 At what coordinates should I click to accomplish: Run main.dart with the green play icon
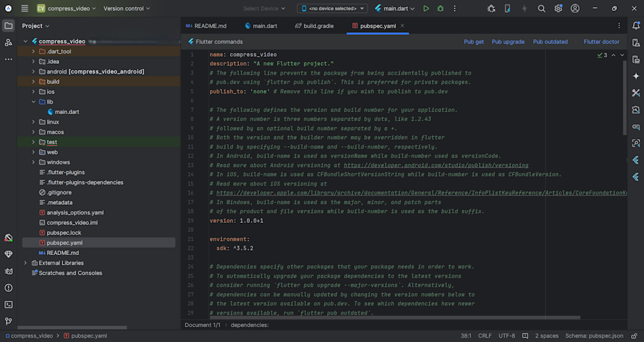click(x=426, y=8)
